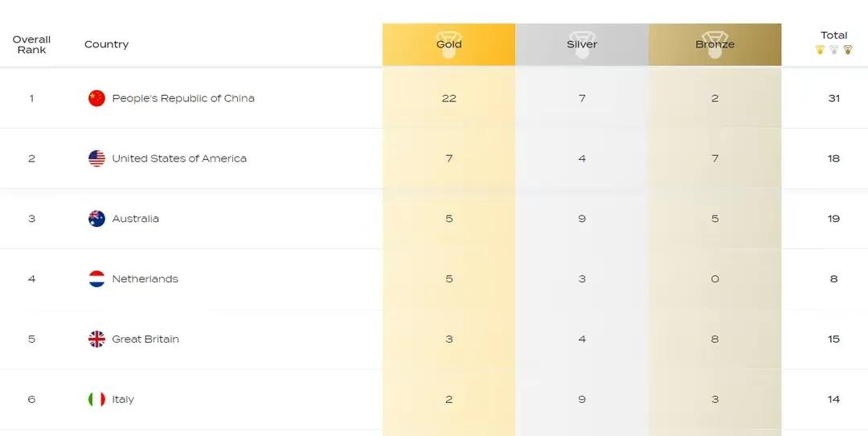
Task: Click the Australia flag icon
Action: coord(97,218)
